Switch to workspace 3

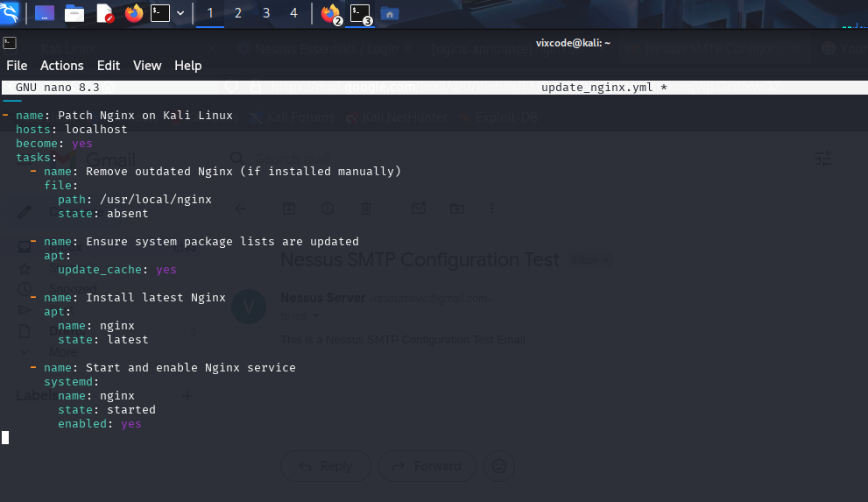(x=266, y=13)
